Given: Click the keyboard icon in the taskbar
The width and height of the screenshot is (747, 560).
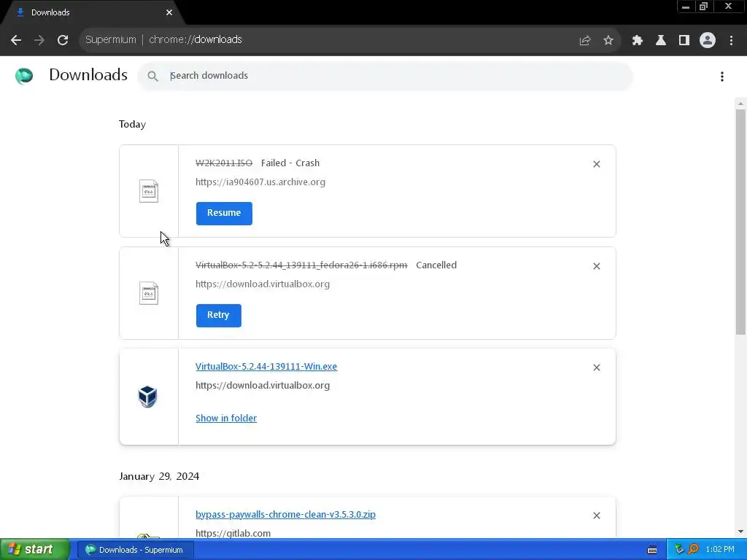Looking at the screenshot, I should 652,550.
